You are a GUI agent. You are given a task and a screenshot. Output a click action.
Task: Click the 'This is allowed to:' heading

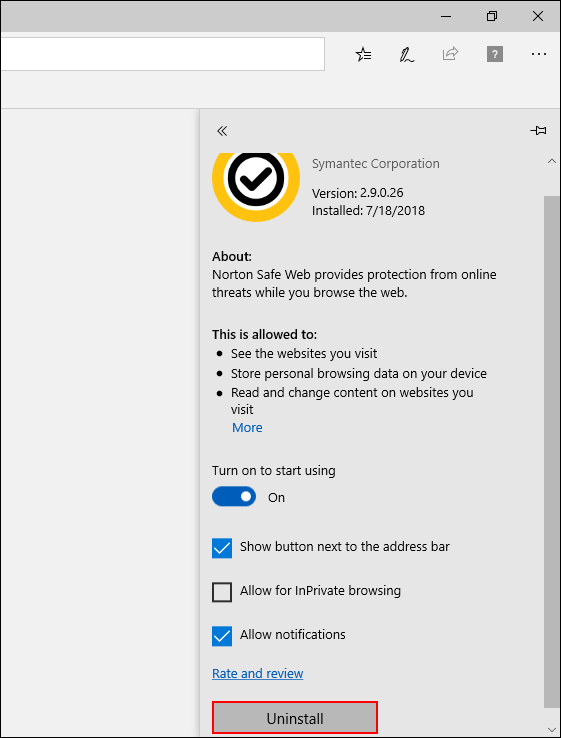coord(264,335)
